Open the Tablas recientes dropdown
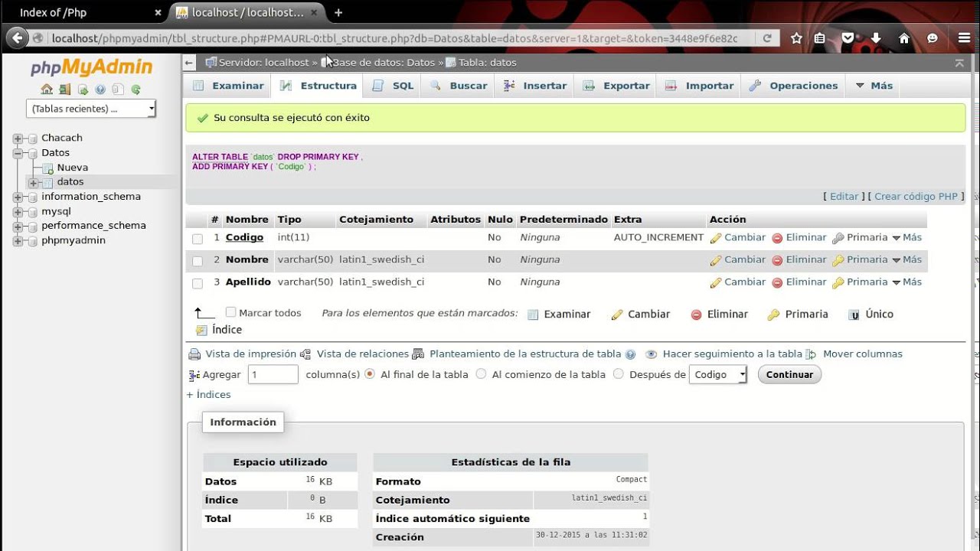The height and width of the screenshot is (551, 980). coord(91,109)
